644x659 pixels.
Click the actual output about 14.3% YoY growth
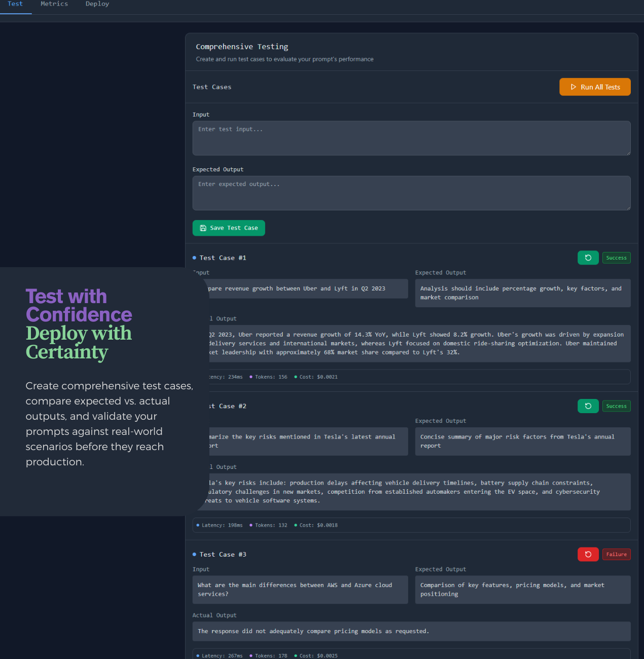click(x=420, y=344)
